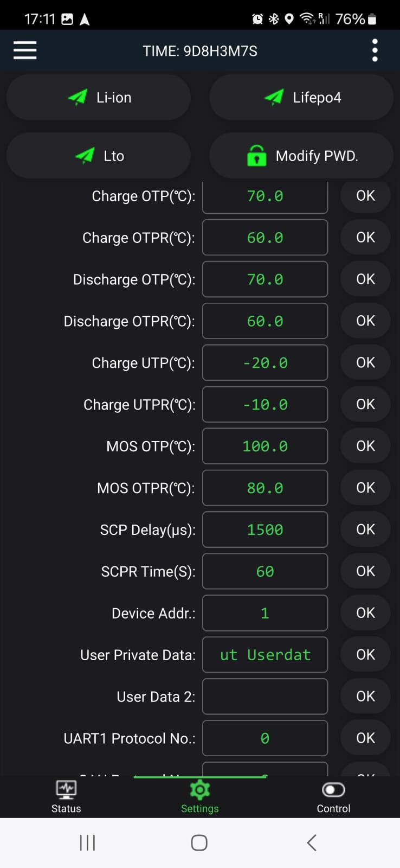Tap the green padlock icon
The width and height of the screenshot is (400, 868).
pyautogui.click(x=256, y=156)
